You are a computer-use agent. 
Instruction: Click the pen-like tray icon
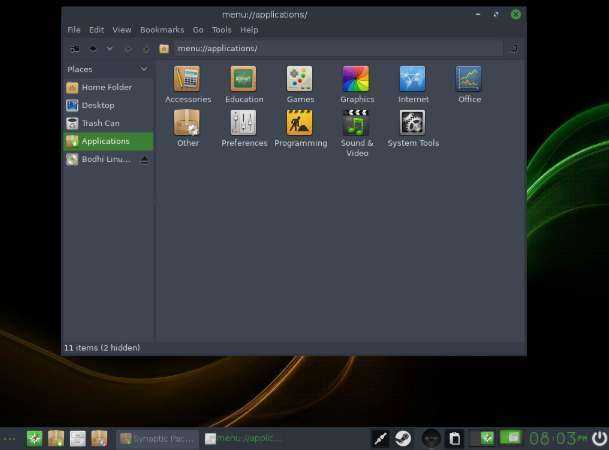[x=381, y=439]
